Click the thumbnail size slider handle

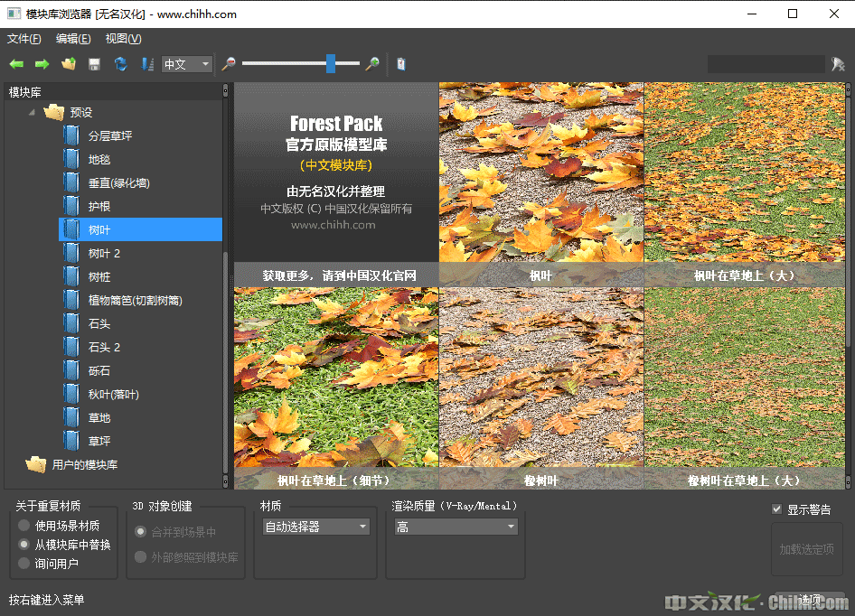[x=331, y=63]
